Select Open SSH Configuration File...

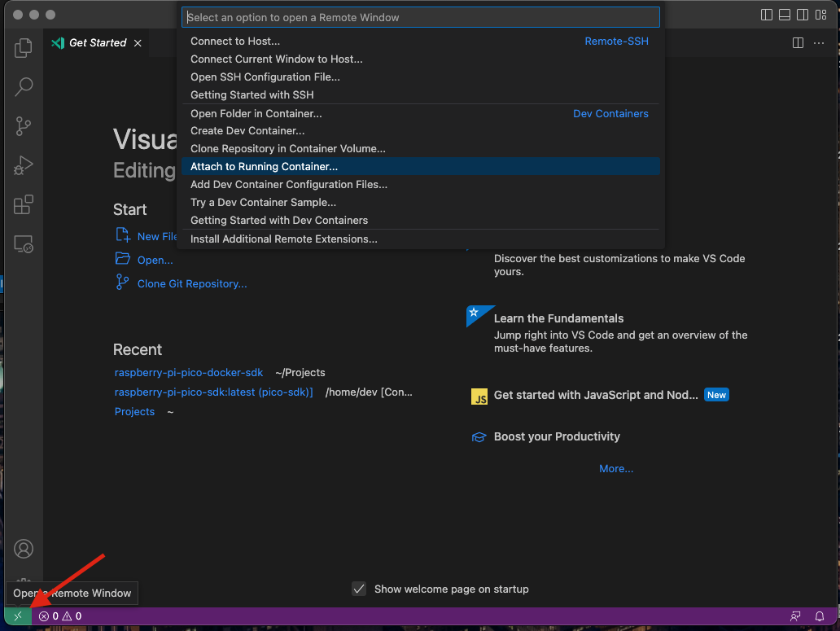click(x=421, y=77)
